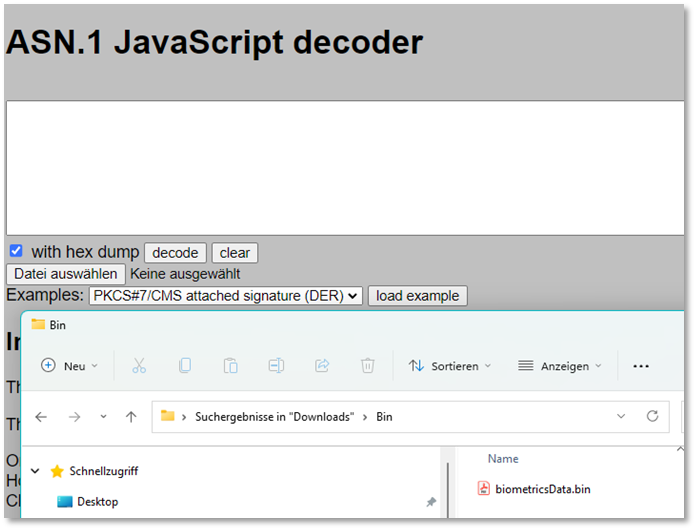Click the Paste clipboard icon
Screen dimensions: 697x531
pyautogui.click(x=231, y=366)
